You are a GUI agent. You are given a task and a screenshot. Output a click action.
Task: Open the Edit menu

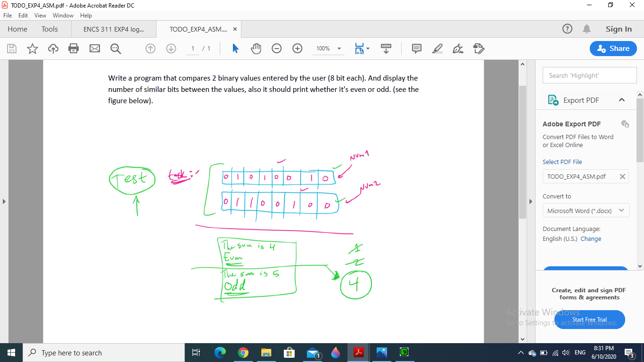pyautogui.click(x=23, y=16)
